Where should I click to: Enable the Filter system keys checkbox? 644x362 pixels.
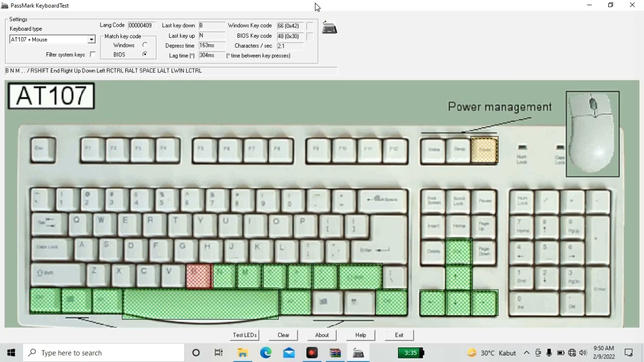[93, 54]
